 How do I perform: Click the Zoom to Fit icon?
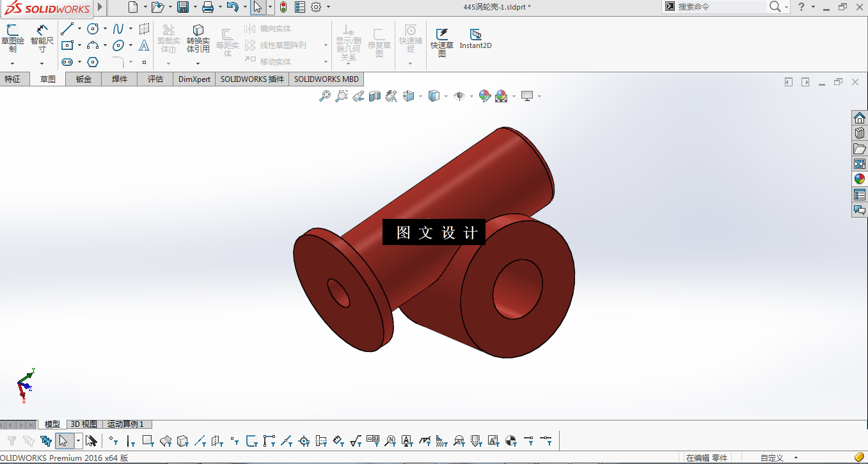[325, 96]
